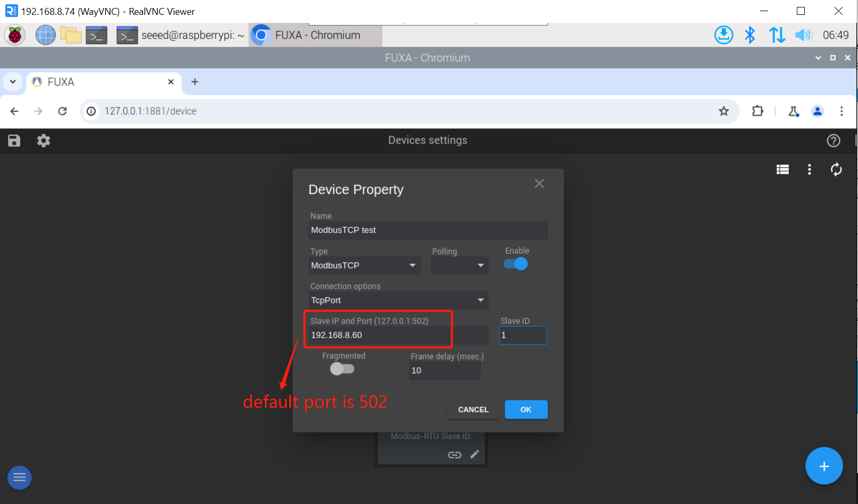Click CANCEL in Device Property
The width and height of the screenshot is (858, 504).
tap(473, 409)
